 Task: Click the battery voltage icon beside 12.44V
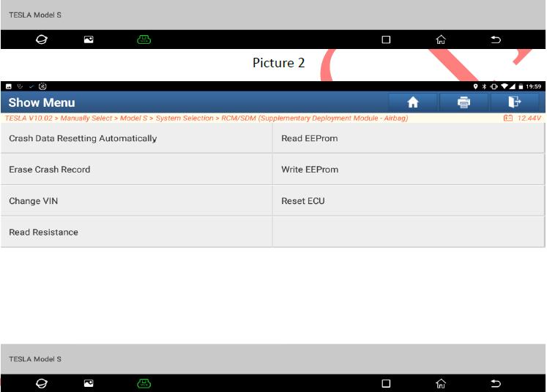508,118
